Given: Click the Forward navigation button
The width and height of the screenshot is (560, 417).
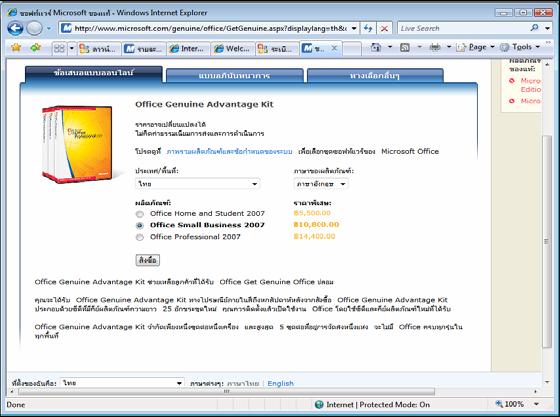Looking at the screenshot, I should pyautogui.click(x=34, y=28).
